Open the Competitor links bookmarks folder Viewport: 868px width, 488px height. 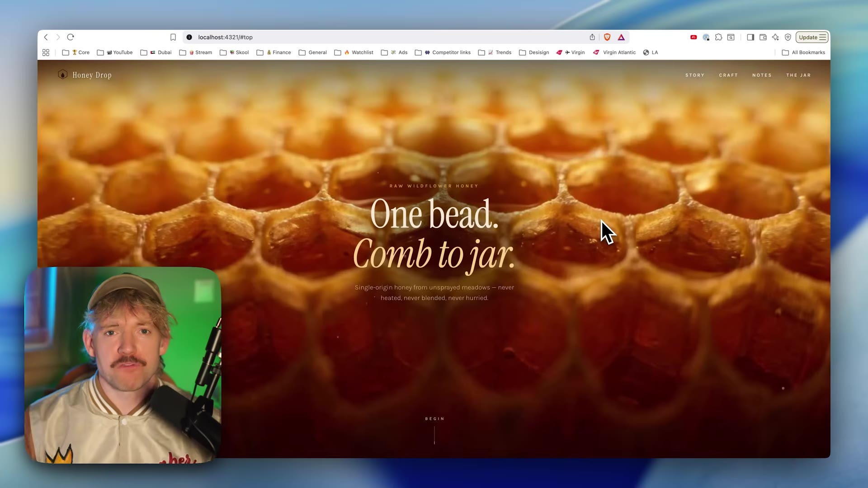[443, 52]
